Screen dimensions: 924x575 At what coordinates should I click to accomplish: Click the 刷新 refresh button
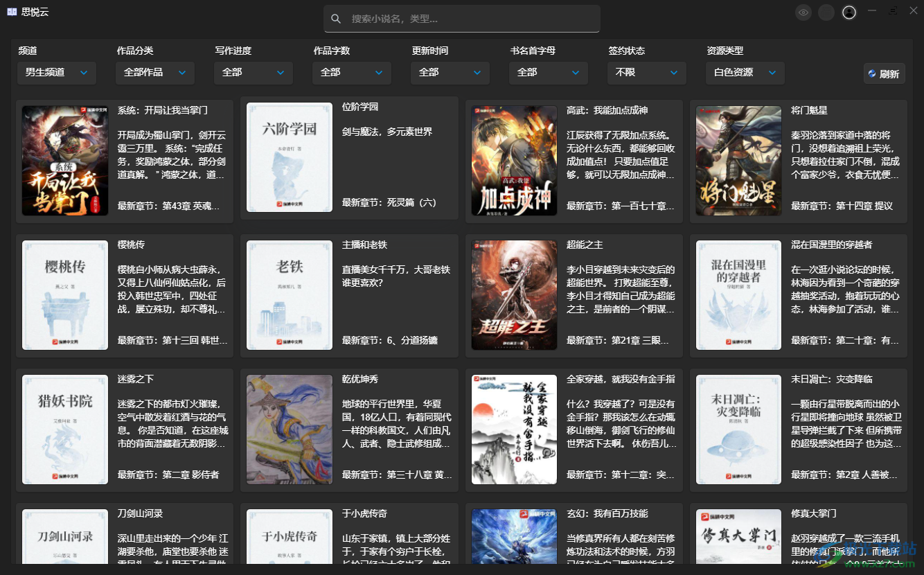point(884,73)
